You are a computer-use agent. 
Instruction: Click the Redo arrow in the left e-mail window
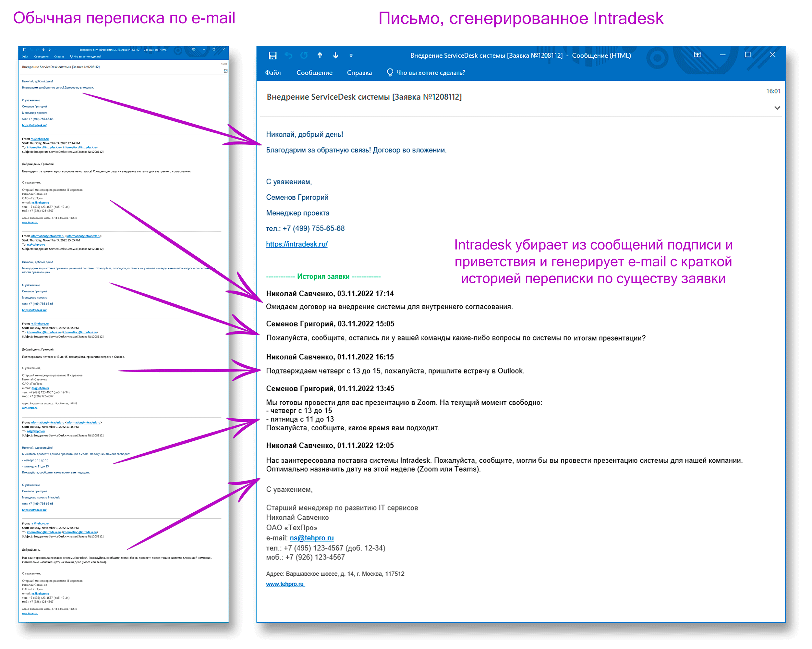tap(37, 49)
